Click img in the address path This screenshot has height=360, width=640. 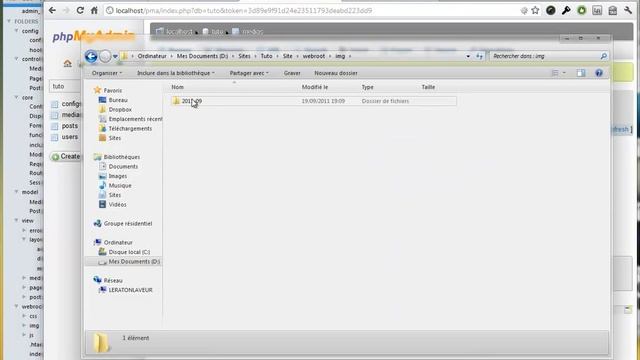click(340, 56)
